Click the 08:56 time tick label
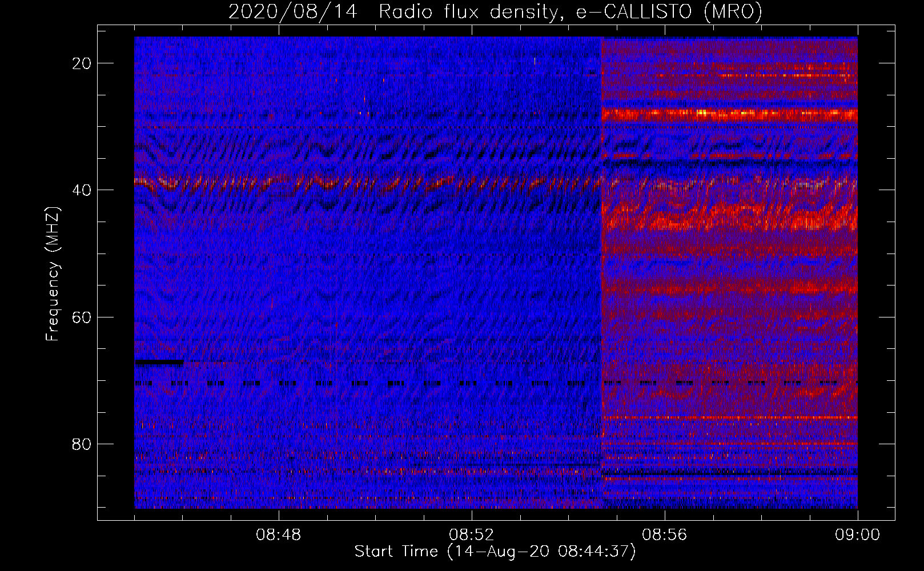The height and width of the screenshot is (571, 924). click(x=664, y=535)
